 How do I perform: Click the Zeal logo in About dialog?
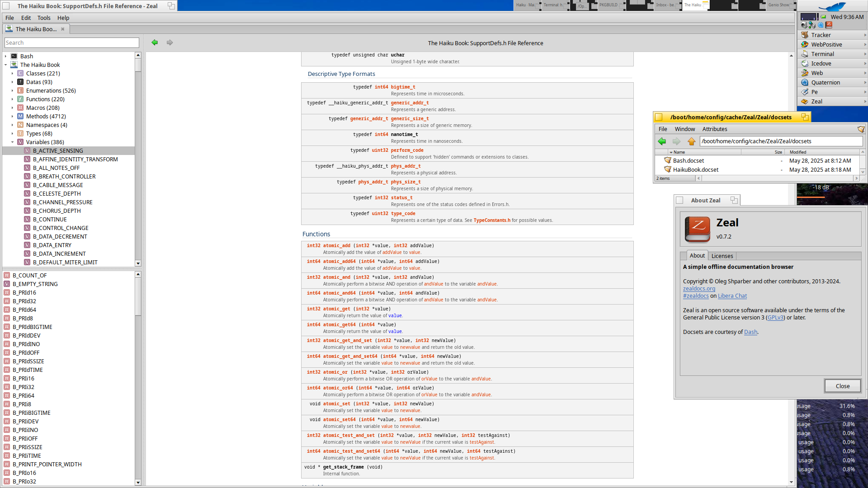698,229
